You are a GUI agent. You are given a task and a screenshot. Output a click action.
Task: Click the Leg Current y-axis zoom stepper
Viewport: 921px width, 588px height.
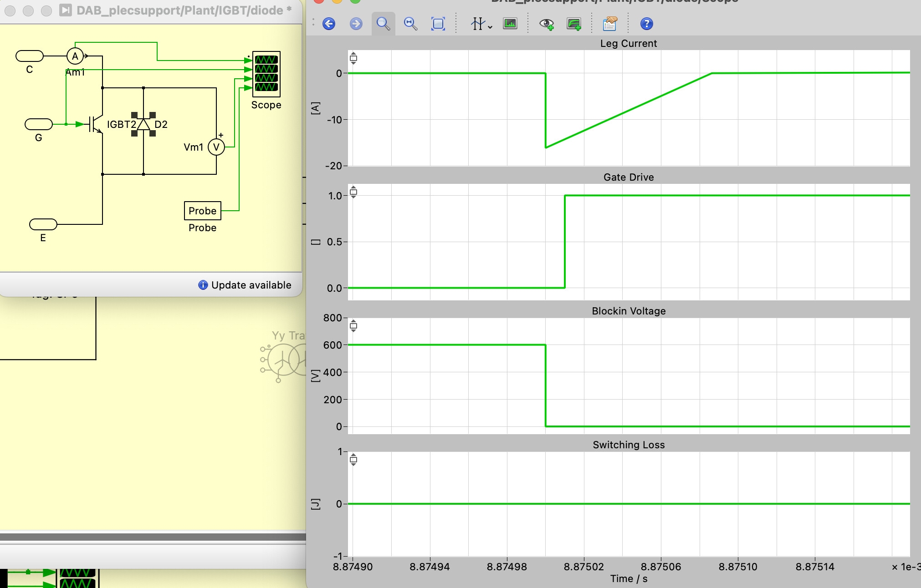coord(353,58)
